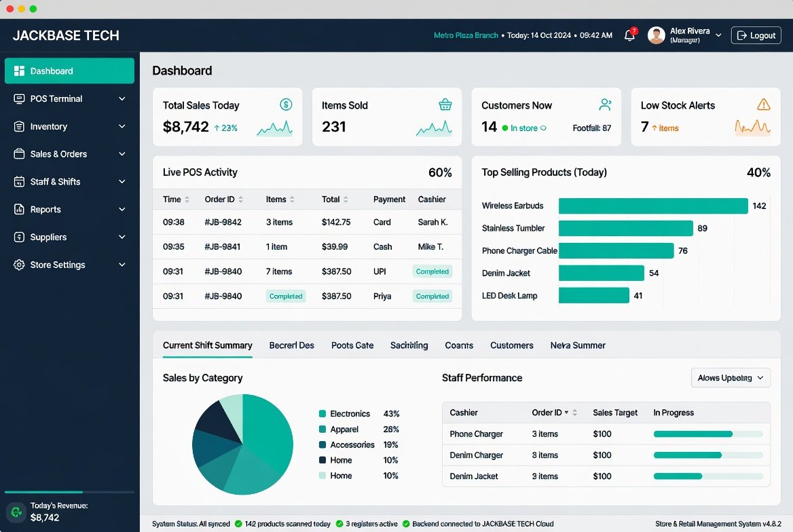Open the Metro Plaza Branch link
The height and width of the screenshot is (532, 793).
click(466, 35)
